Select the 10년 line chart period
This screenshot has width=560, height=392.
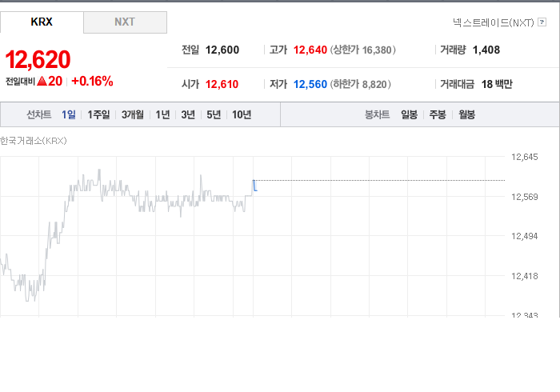coord(242,114)
